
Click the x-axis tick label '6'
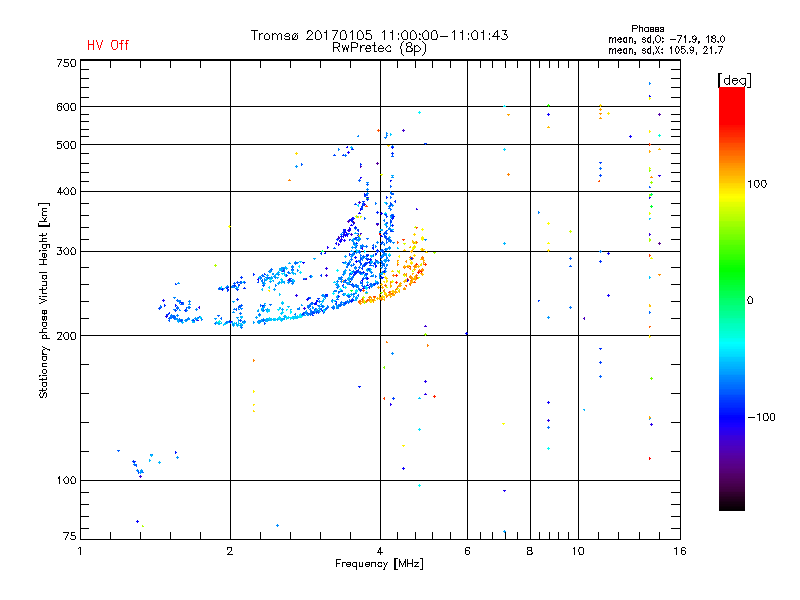pyautogui.click(x=467, y=551)
